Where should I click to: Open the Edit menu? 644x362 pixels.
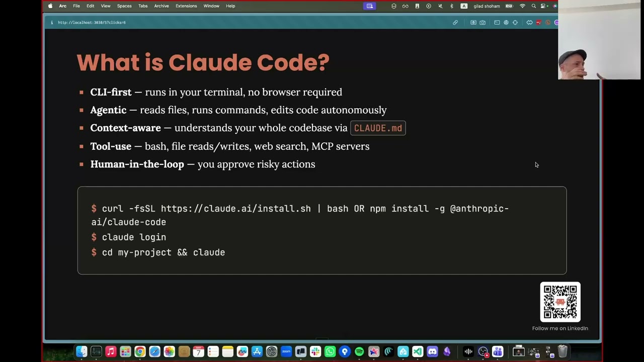coord(90,6)
